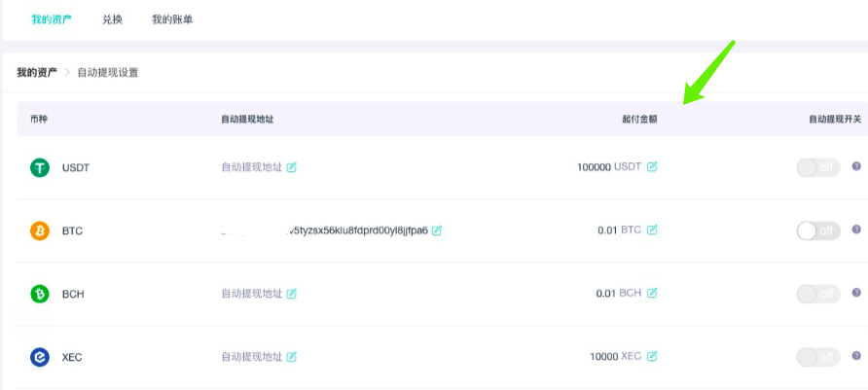Open help tooltip icon for XEC row
This screenshot has height=390, width=868.
[x=856, y=356]
